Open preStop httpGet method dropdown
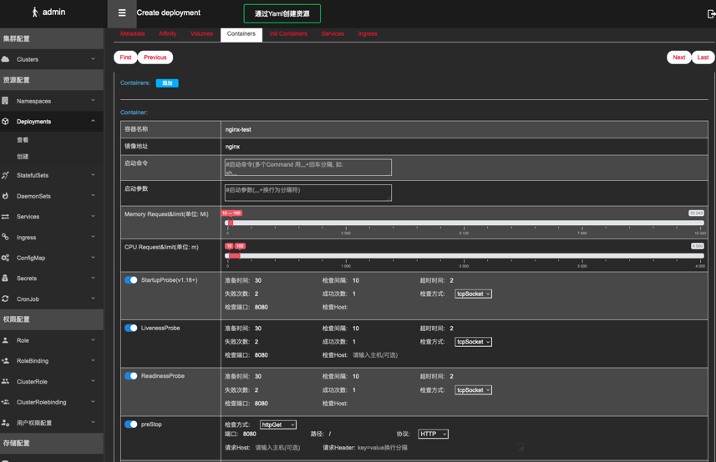The image size is (716, 462). (278, 425)
